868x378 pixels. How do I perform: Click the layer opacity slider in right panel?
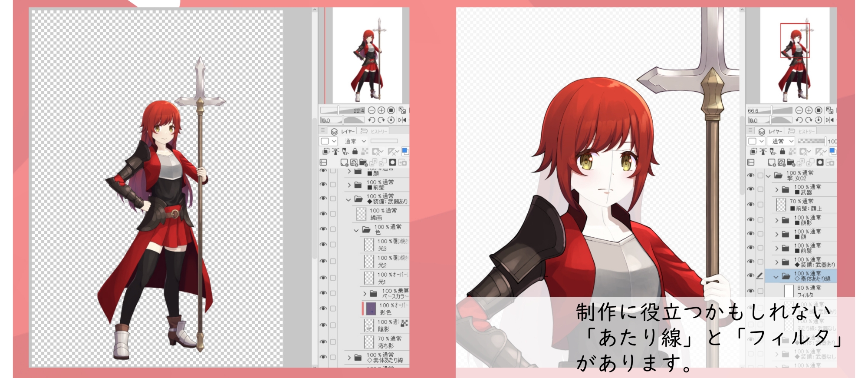[x=811, y=141]
